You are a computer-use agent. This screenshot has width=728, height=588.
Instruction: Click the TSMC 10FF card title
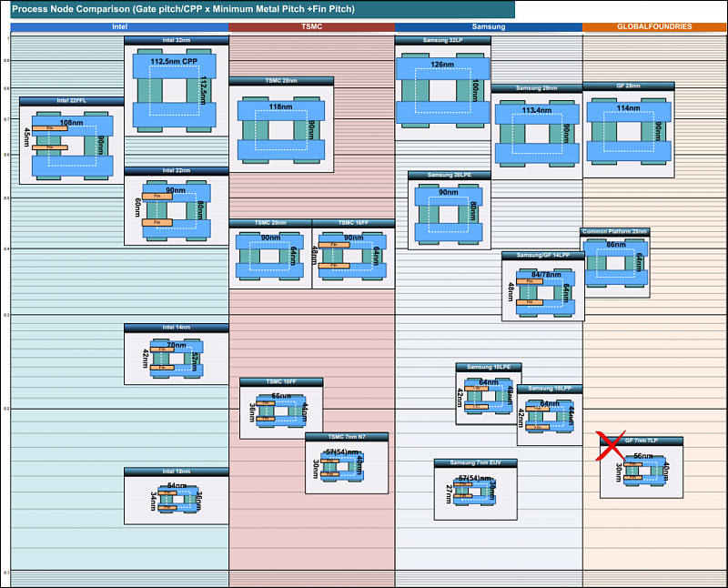pyautogui.click(x=281, y=381)
